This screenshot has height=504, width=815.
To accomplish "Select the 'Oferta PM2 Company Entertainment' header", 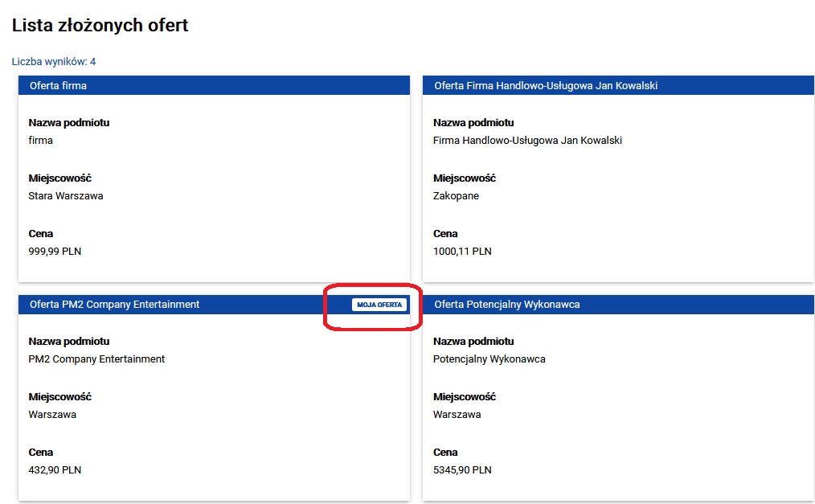I will (114, 305).
